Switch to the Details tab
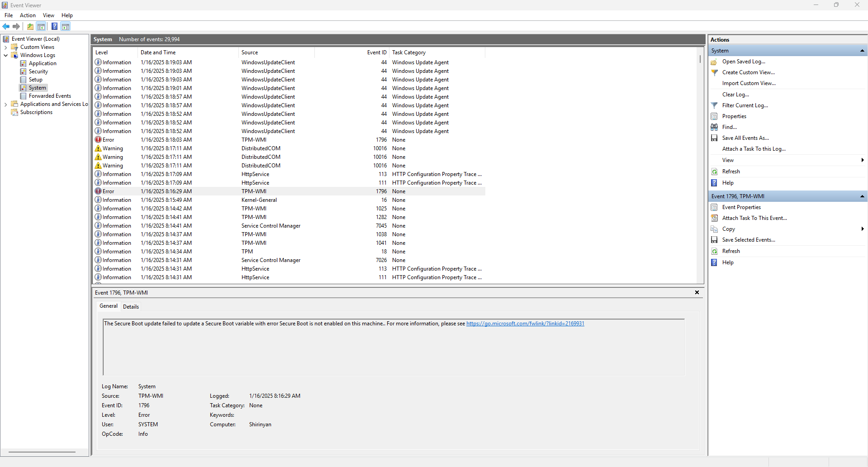Image resolution: width=868 pixels, height=467 pixels. (x=131, y=307)
